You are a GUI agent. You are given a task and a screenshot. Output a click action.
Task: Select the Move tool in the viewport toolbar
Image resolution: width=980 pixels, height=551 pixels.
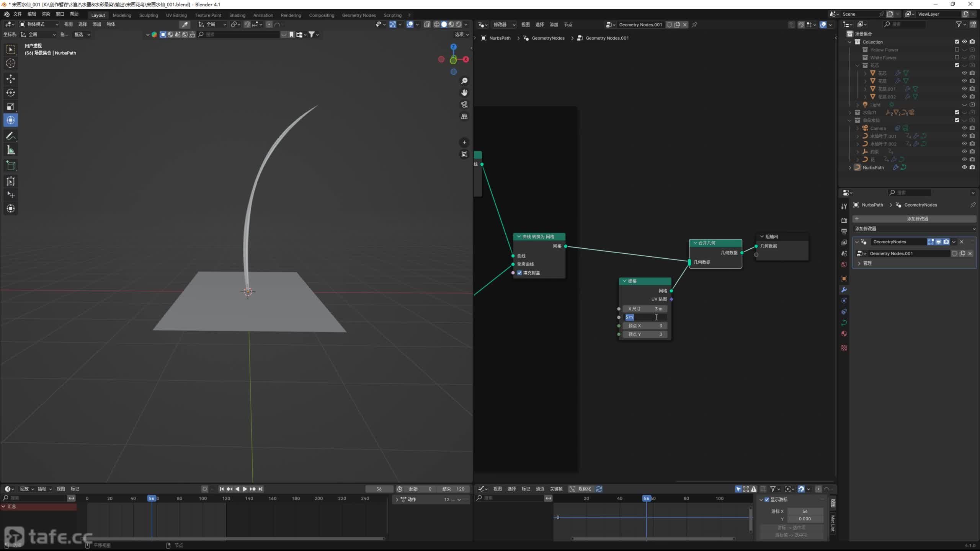click(11, 79)
